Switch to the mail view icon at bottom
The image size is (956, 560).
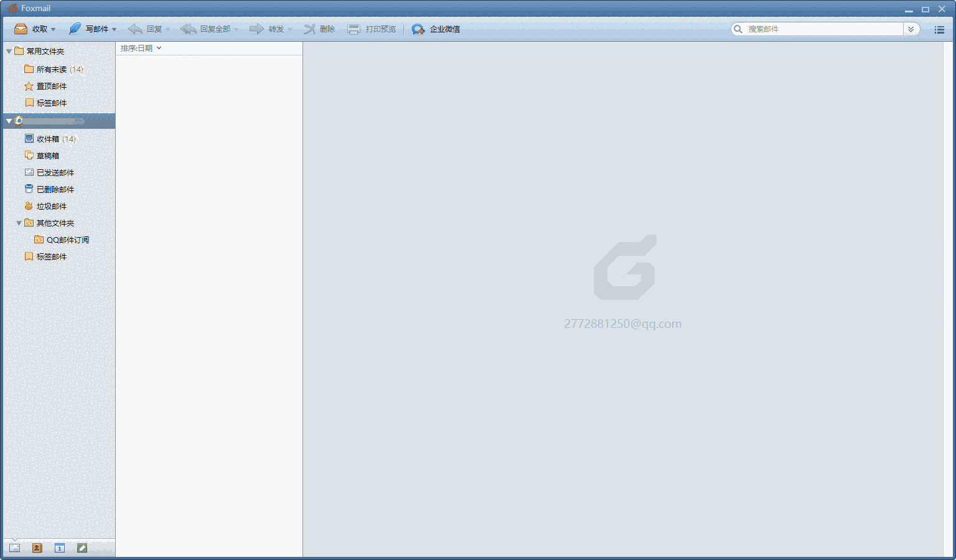14,548
